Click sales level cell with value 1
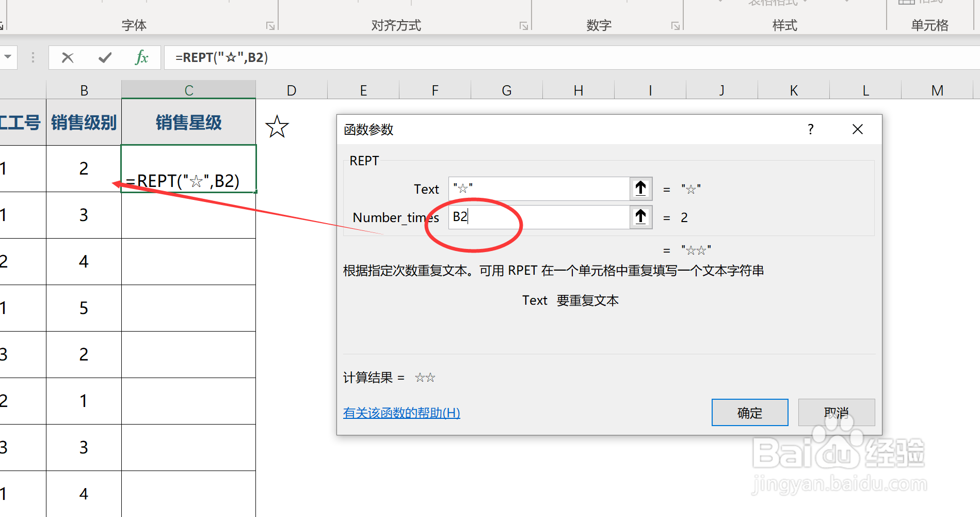 84,401
